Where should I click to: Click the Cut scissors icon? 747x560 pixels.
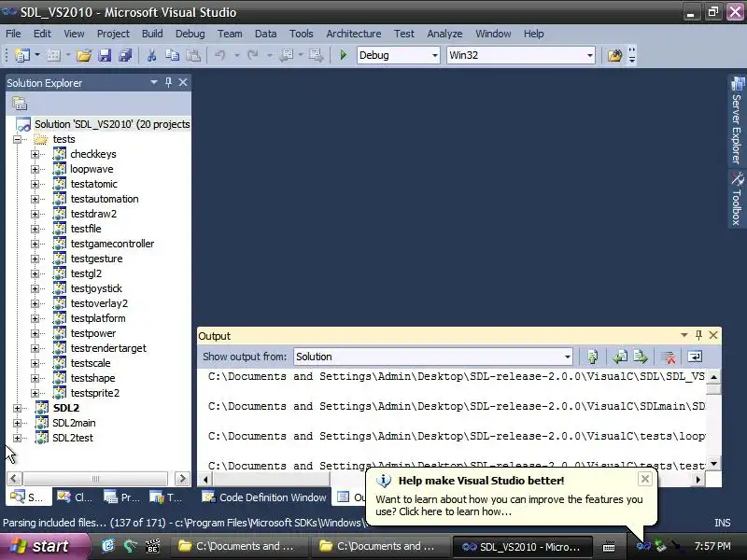[151, 55]
